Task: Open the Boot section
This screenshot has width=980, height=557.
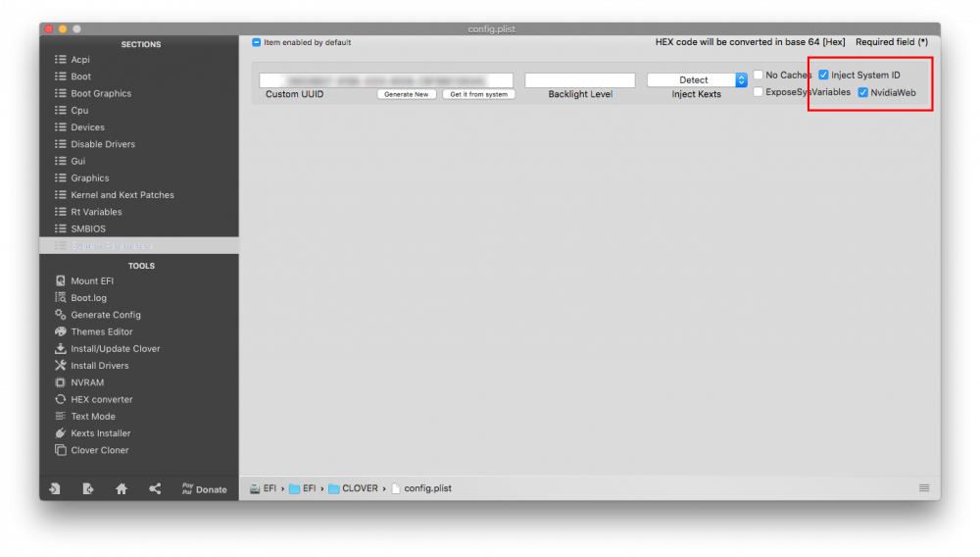Action: [80, 76]
